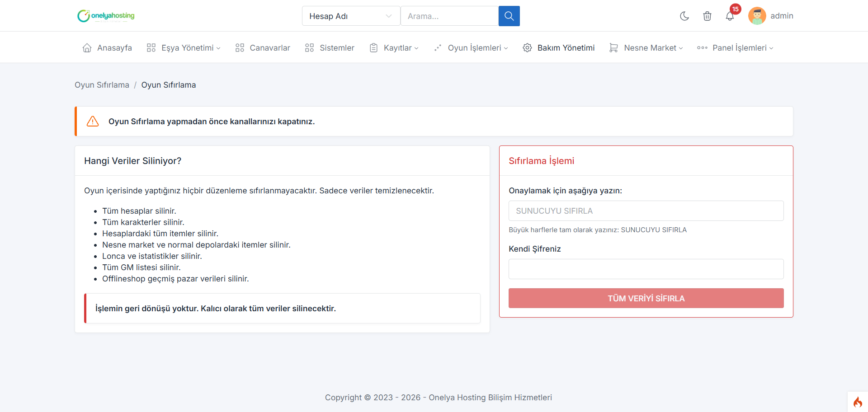Click the Hangi Veriler Siliniyor? heading
The image size is (868, 412).
point(132,161)
